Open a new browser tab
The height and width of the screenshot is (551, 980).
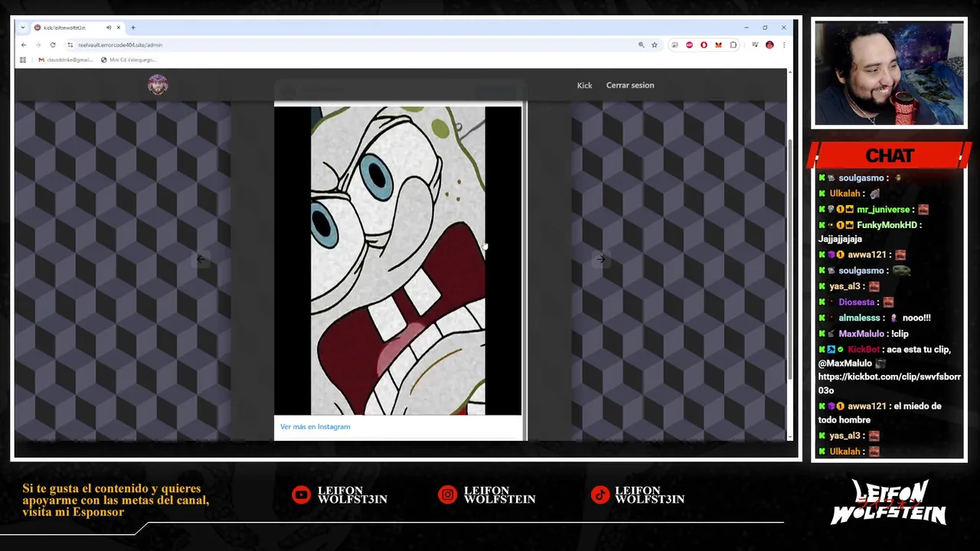point(133,28)
